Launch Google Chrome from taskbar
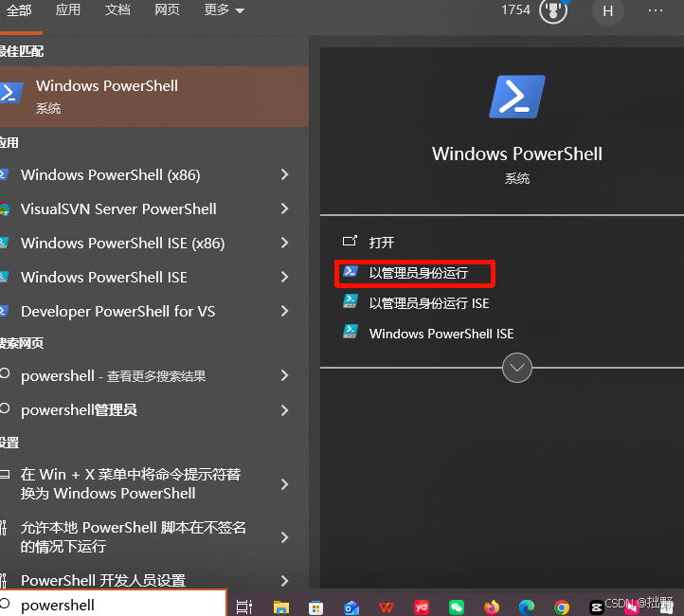 pos(562,607)
